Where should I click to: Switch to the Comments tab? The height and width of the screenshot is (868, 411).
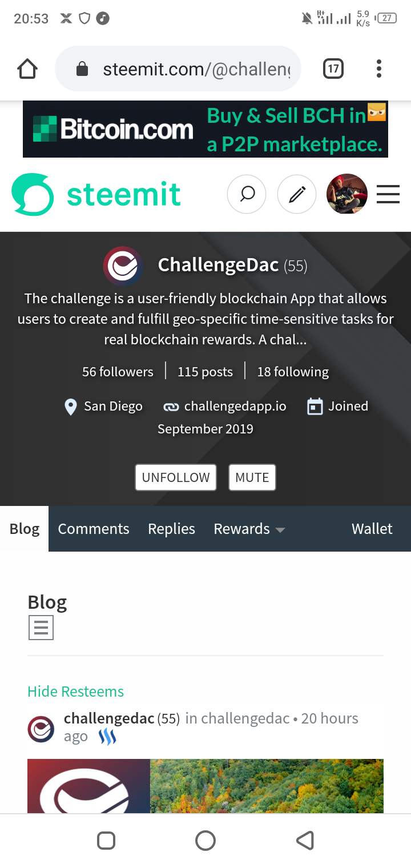(x=94, y=529)
